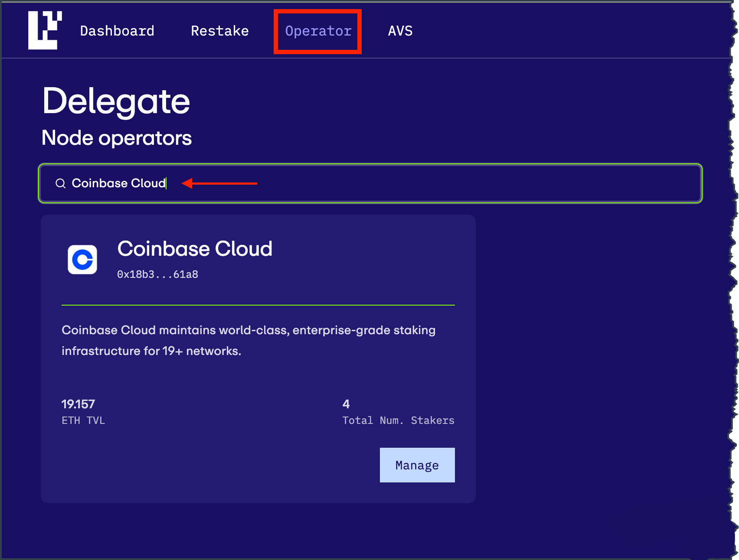This screenshot has width=739, height=560.
Task: Click the EigenLayer logo
Action: coord(45,30)
